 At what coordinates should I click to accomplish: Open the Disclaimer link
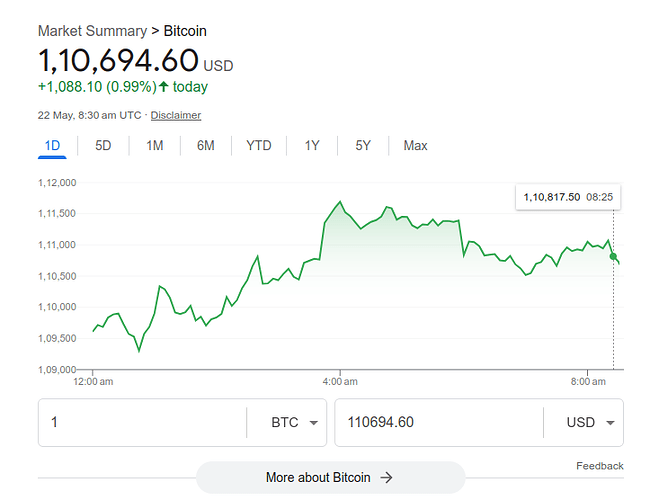point(176,115)
